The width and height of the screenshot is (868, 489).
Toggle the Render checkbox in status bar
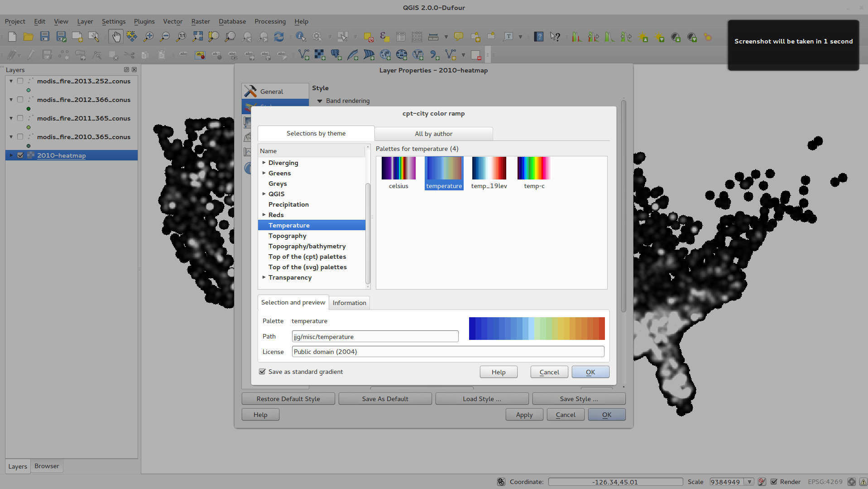[x=774, y=482]
